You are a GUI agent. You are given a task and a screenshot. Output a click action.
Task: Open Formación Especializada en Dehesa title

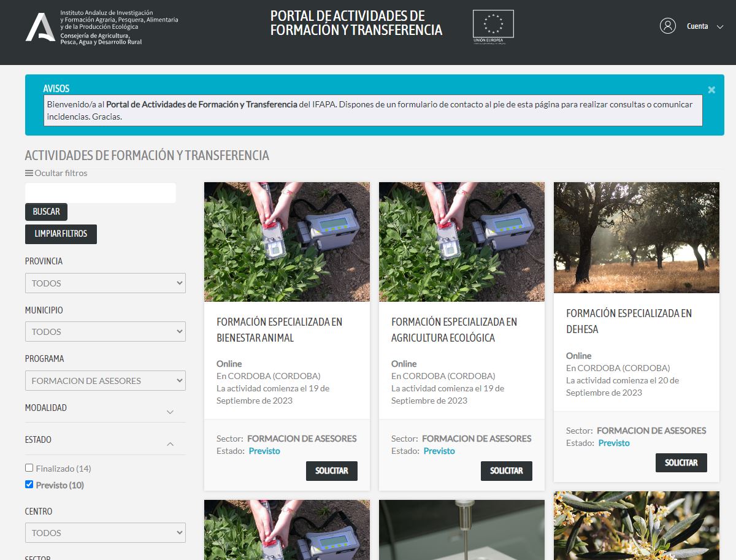(629, 321)
